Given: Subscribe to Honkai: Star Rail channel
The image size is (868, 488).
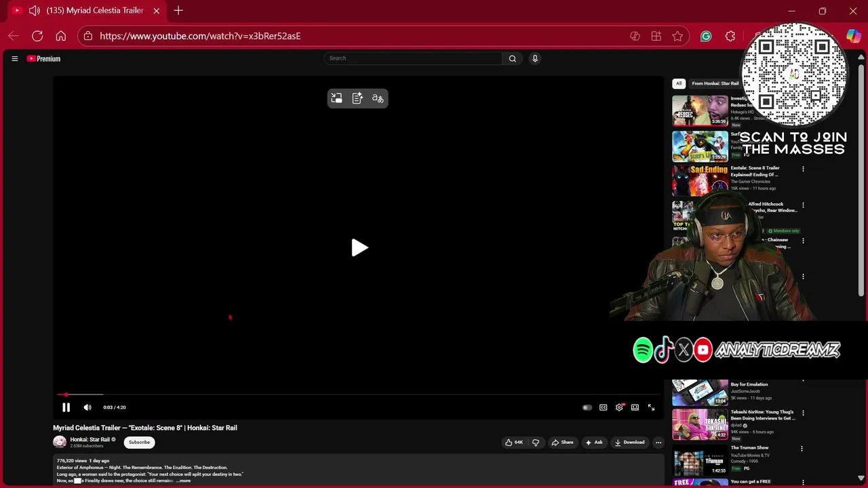Looking at the screenshot, I should 139,442.
